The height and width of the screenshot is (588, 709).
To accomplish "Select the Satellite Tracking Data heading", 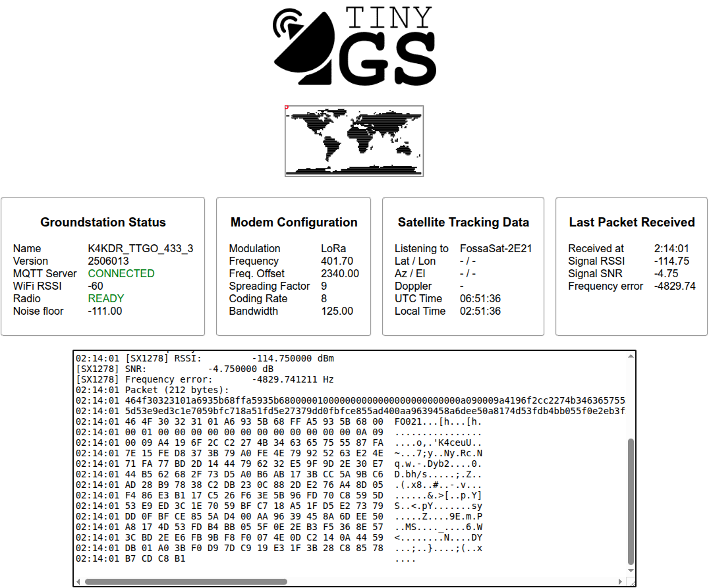I will [463, 223].
